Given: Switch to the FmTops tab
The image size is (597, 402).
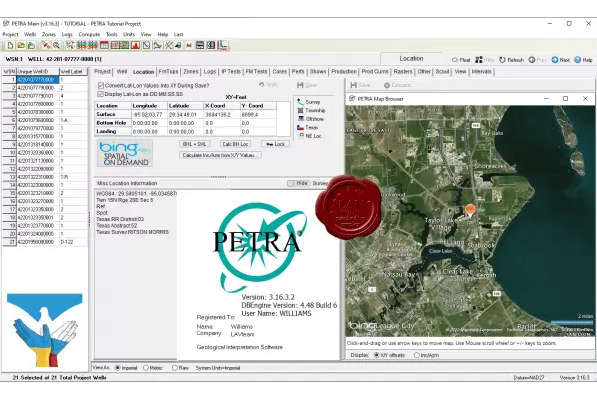Looking at the screenshot, I should point(168,72).
